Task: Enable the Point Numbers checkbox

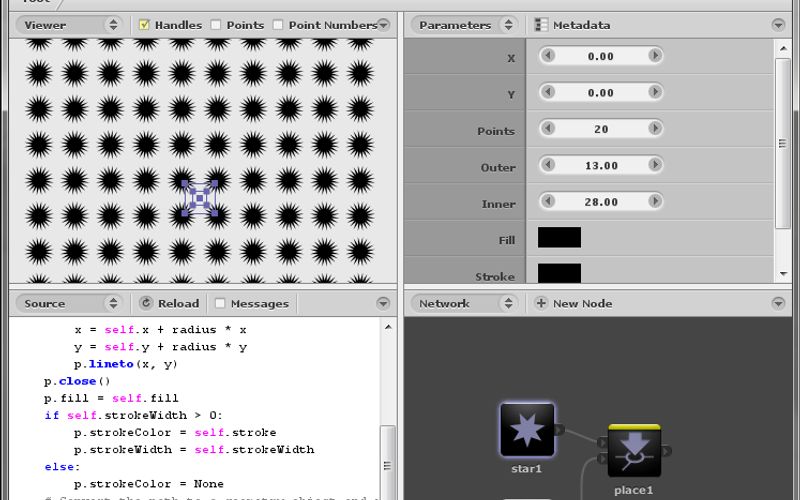Action: [x=278, y=24]
